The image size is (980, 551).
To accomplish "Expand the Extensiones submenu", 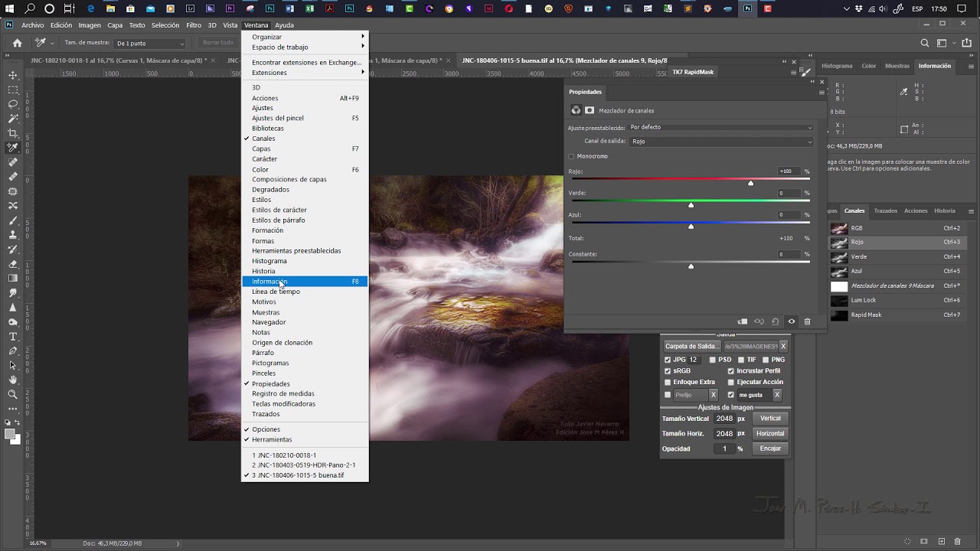I will coord(305,73).
